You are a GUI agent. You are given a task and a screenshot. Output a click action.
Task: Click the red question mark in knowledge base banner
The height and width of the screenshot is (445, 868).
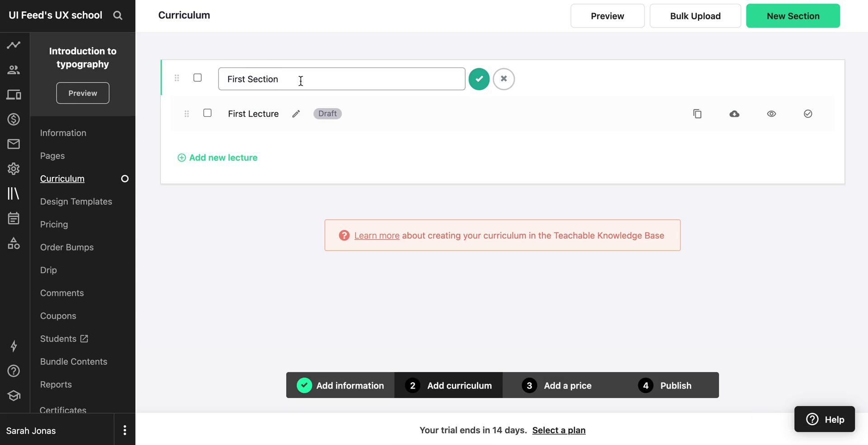pyautogui.click(x=344, y=236)
